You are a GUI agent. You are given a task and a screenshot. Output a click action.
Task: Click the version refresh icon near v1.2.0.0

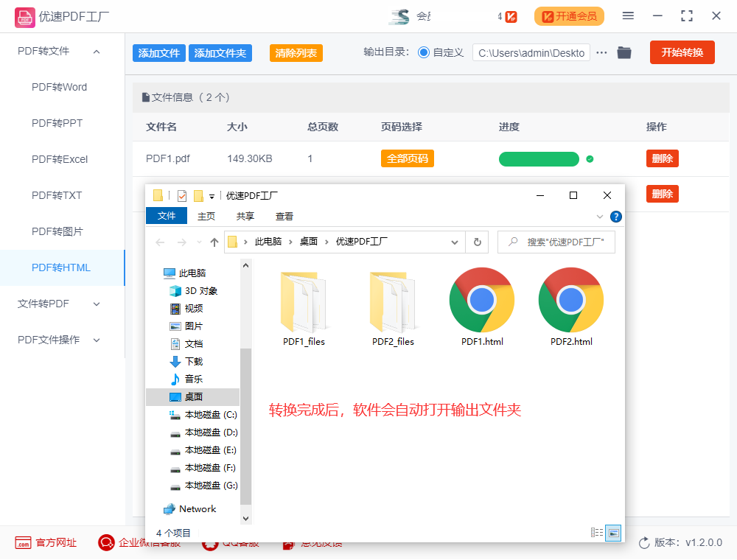click(643, 542)
